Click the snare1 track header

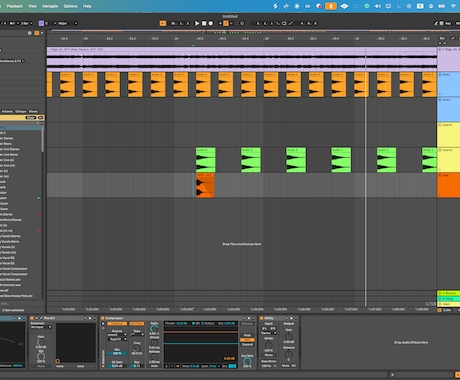(449, 135)
